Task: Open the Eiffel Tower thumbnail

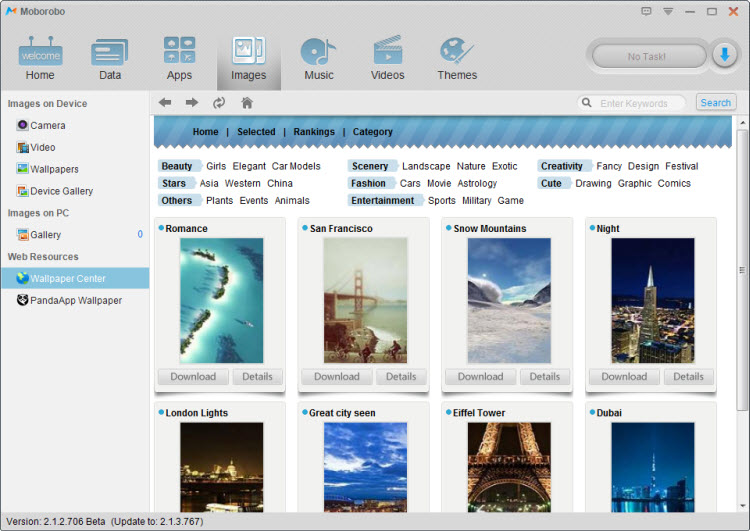Action: pos(509,467)
